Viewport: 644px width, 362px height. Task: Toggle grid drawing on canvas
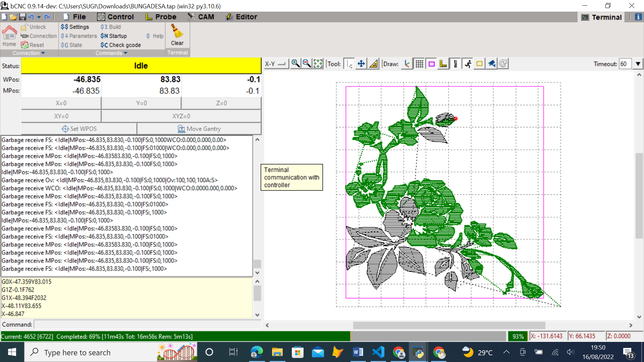[419, 64]
